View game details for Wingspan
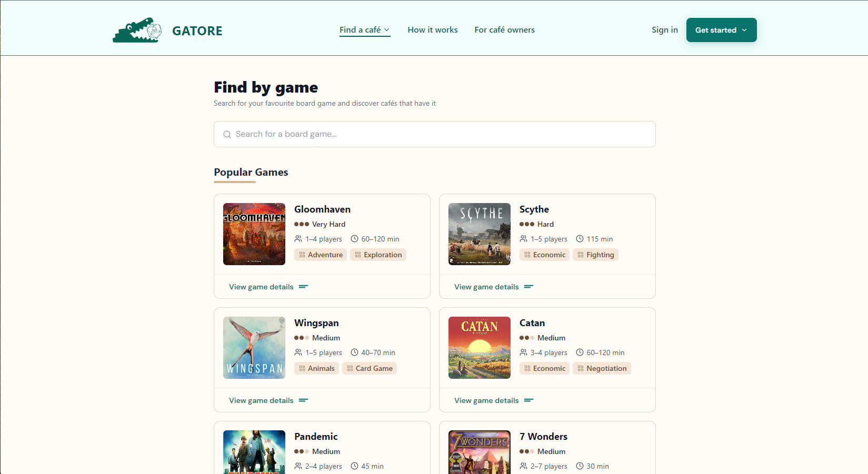 (268, 400)
